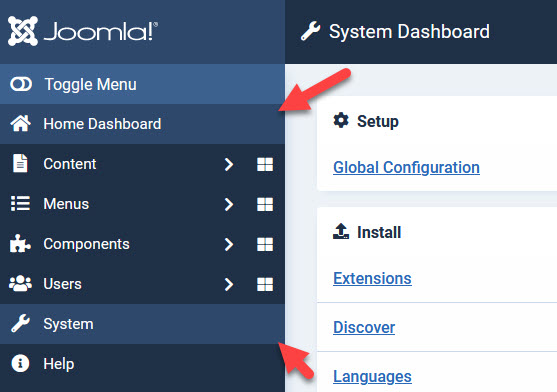Select the System menu item

coord(142,324)
